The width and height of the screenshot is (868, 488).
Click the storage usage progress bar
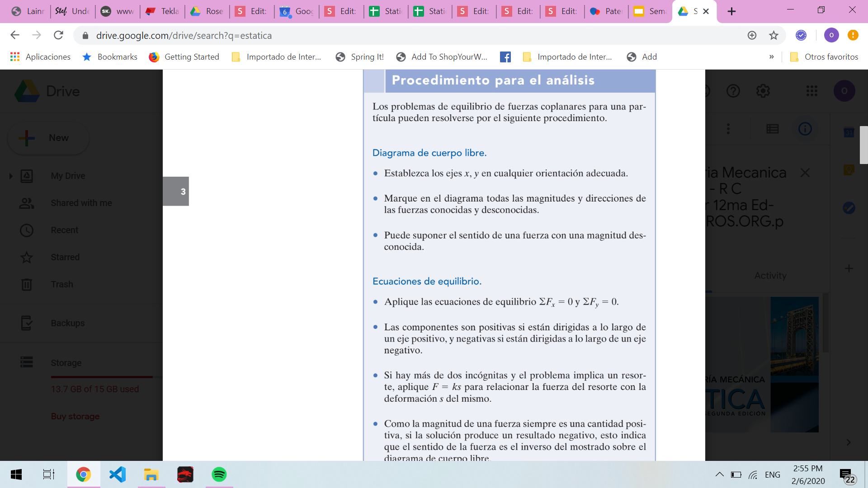coord(102,376)
